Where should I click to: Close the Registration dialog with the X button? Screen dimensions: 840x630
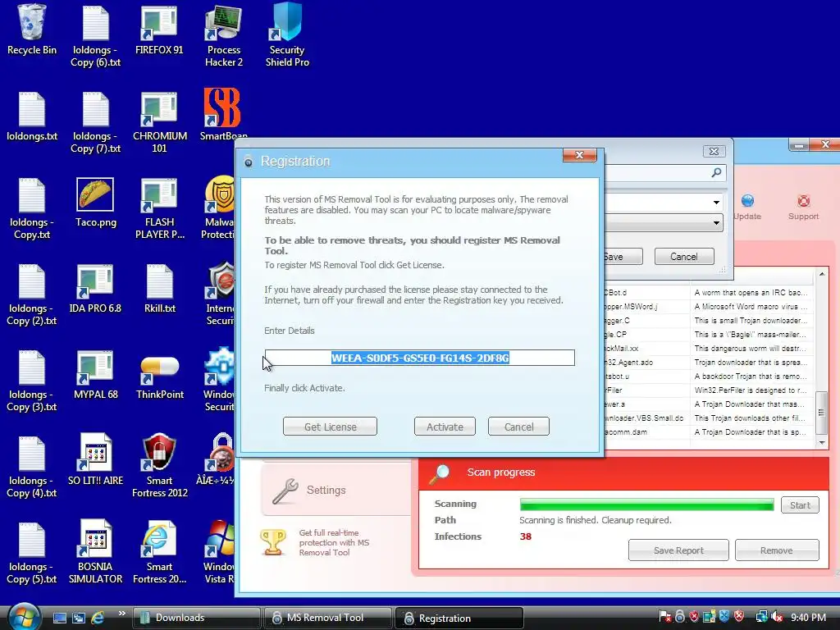point(579,155)
